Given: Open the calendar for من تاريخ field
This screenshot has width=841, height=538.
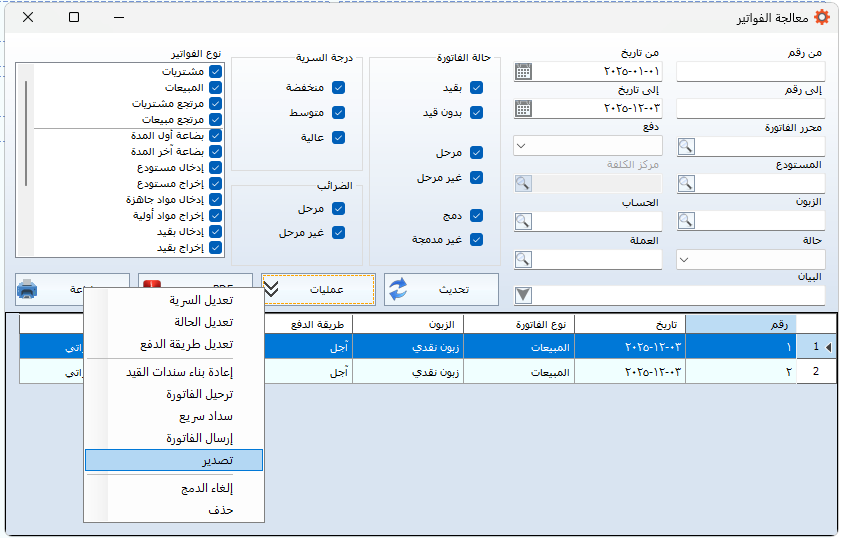Looking at the screenshot, I should 523,71.
